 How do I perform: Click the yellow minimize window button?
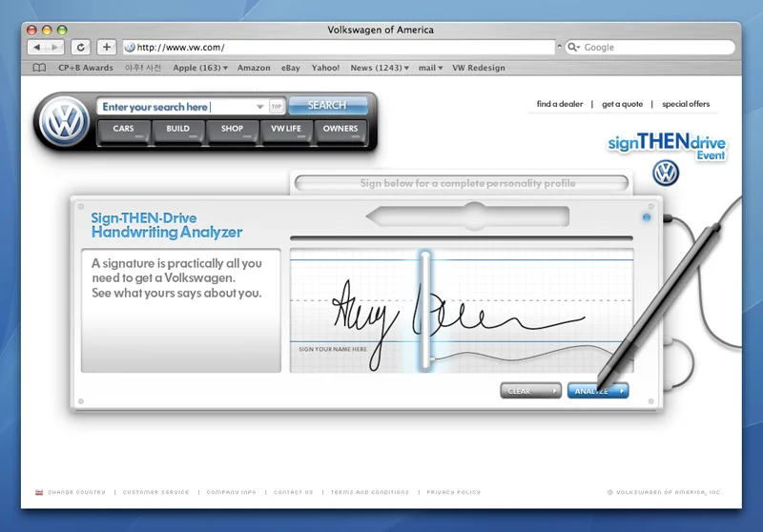click(47, 31)
